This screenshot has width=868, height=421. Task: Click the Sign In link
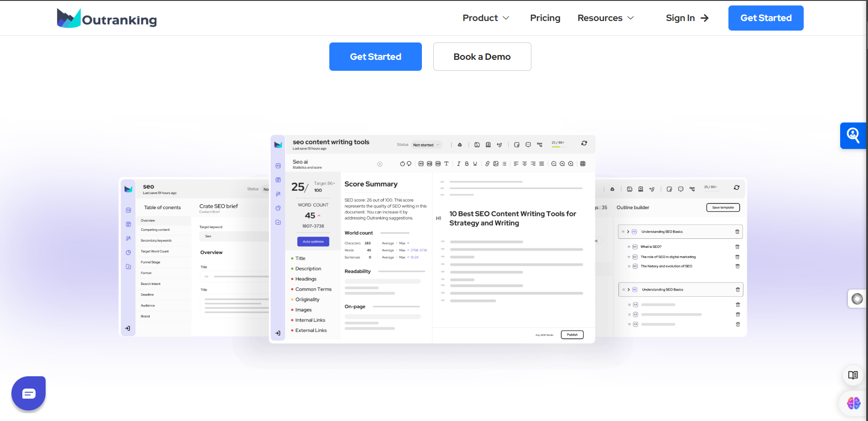pos(687,18)
